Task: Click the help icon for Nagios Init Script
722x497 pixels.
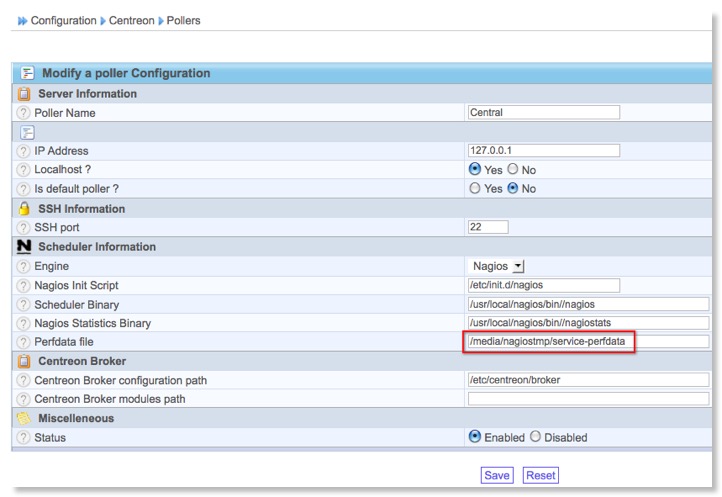Action: (24, 286)
